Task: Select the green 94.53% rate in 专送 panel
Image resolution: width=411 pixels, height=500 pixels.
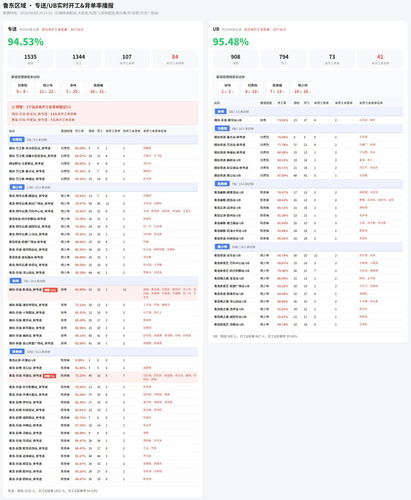Action: (26, 42)
